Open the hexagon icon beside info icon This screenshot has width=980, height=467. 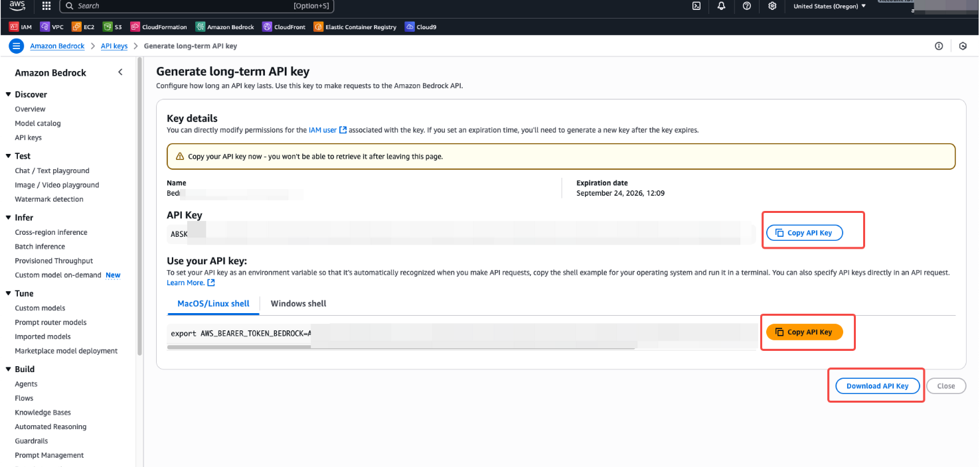963,46
